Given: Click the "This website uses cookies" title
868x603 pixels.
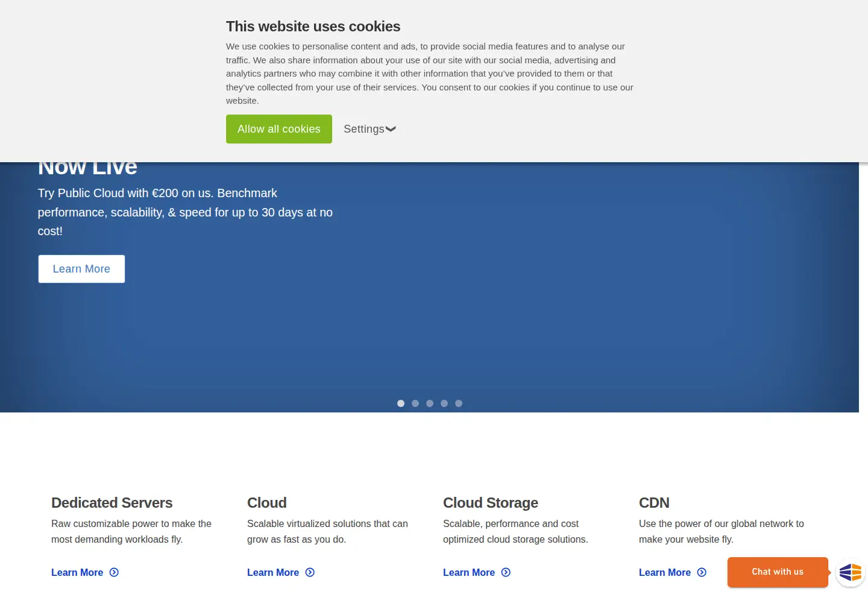Looking at the screenshot, I should [x=313, y=27].
